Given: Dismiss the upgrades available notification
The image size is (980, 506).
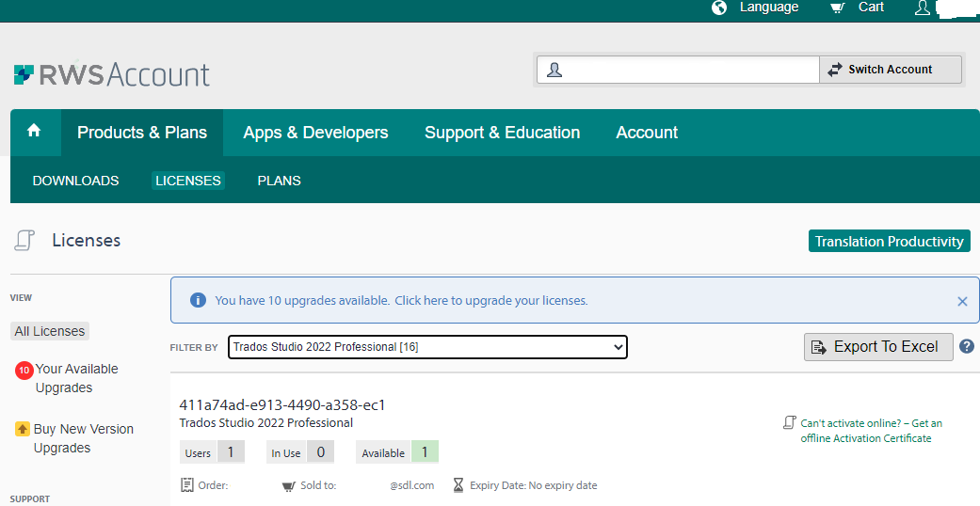Looking at the screenshot, I should pyautogui.click(x=962, y=301).
